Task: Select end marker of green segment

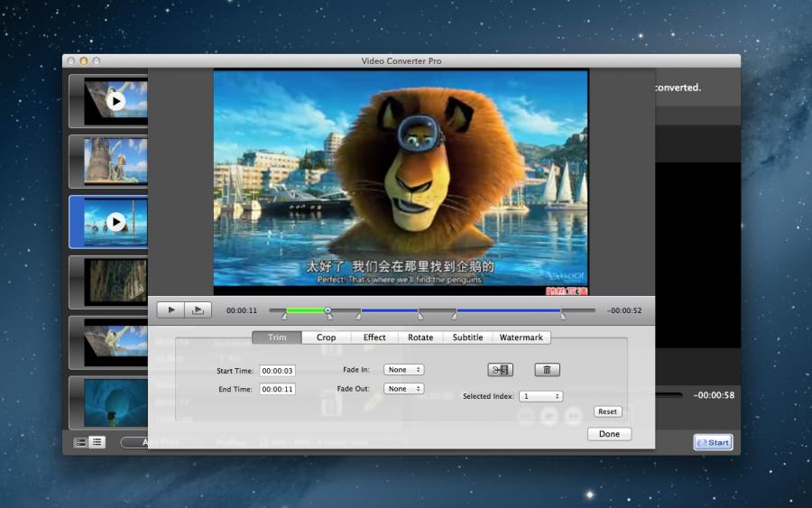Action: point(330,316)
